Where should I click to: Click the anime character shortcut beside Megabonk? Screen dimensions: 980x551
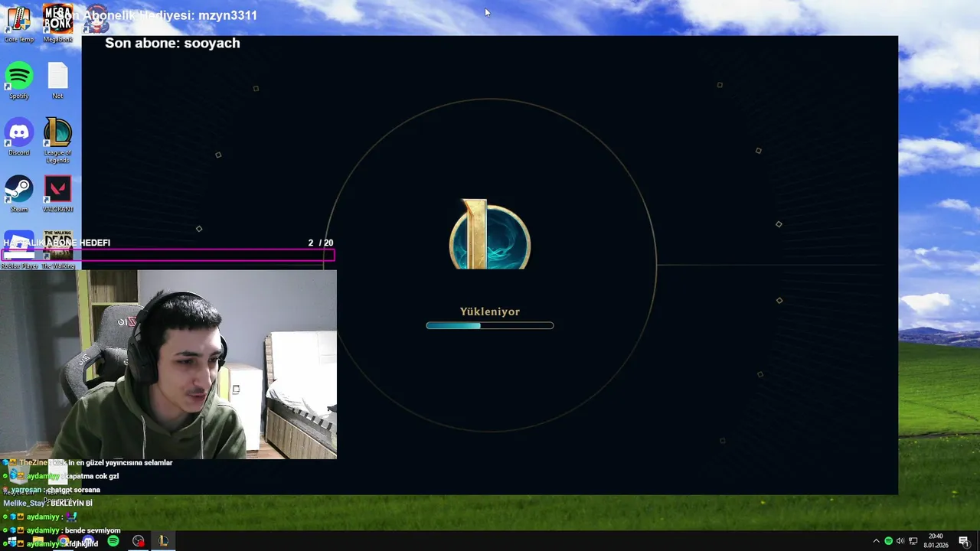[96, 19]
